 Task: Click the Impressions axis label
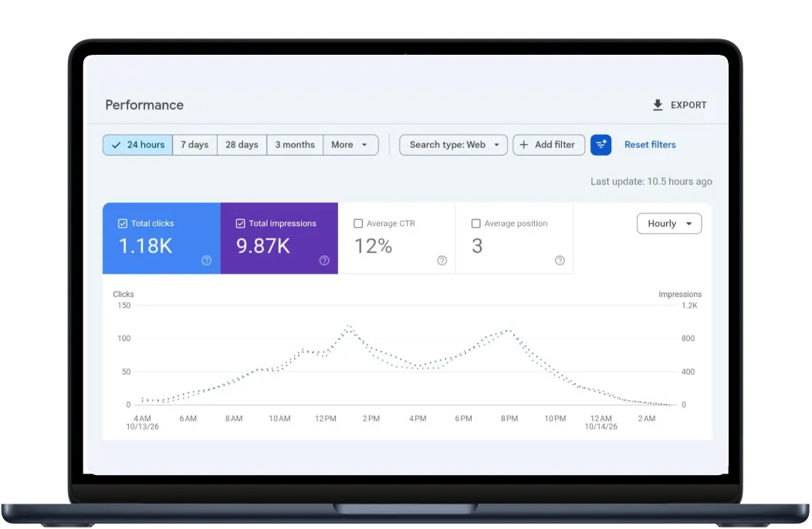(x=680, y=294)
